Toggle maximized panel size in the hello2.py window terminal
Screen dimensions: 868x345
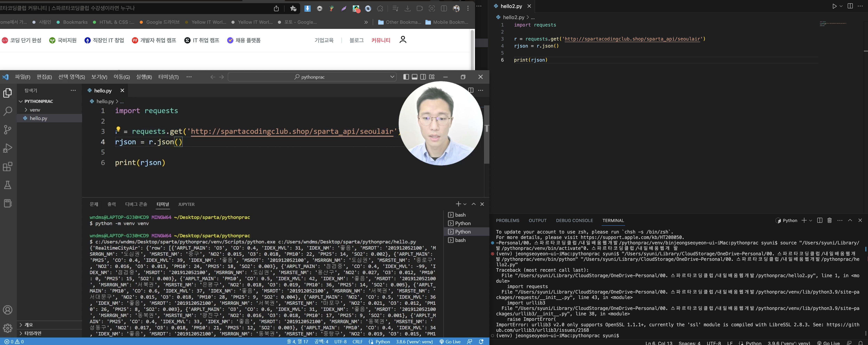click(850, 220)
